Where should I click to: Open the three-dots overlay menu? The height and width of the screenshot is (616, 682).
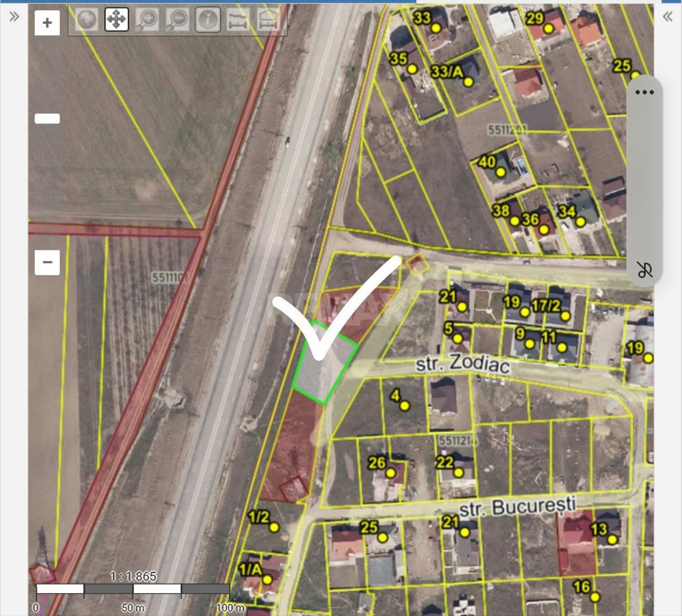(x=644, y=92)
